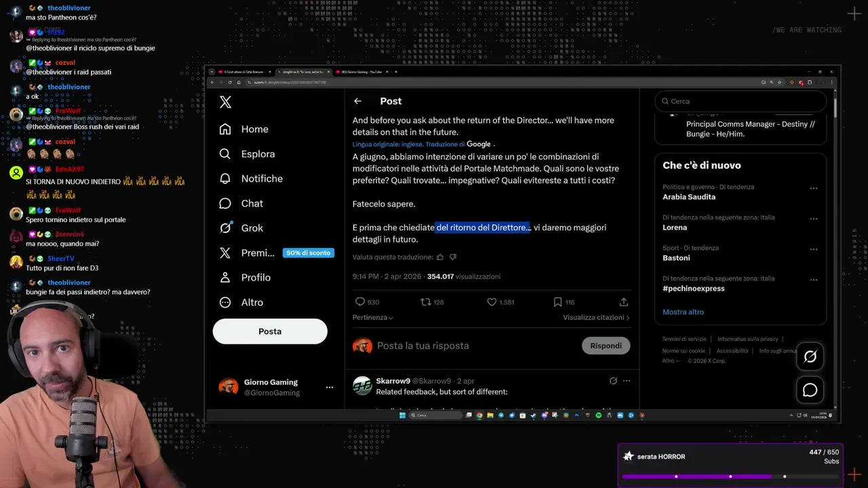Click the Posta la tua risposta field
868x488 pixels.
click(x=422, y=346)
